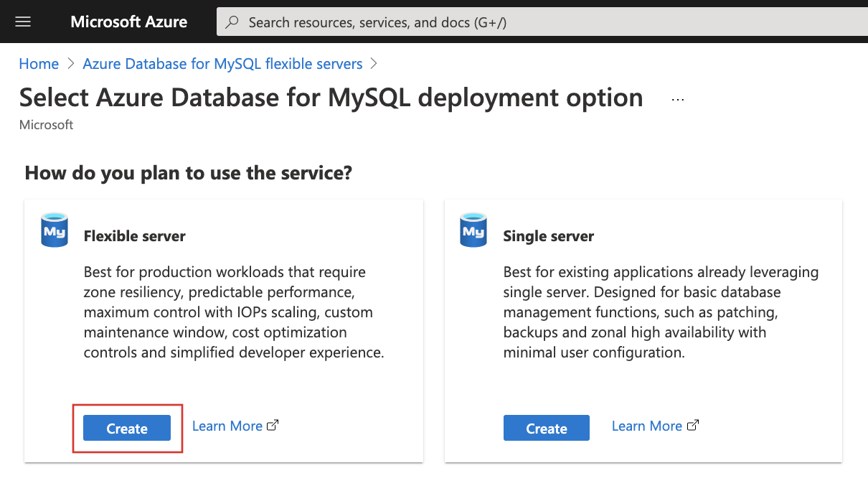Select the Single server card title

pyautogui.click(x=548, y=236)
